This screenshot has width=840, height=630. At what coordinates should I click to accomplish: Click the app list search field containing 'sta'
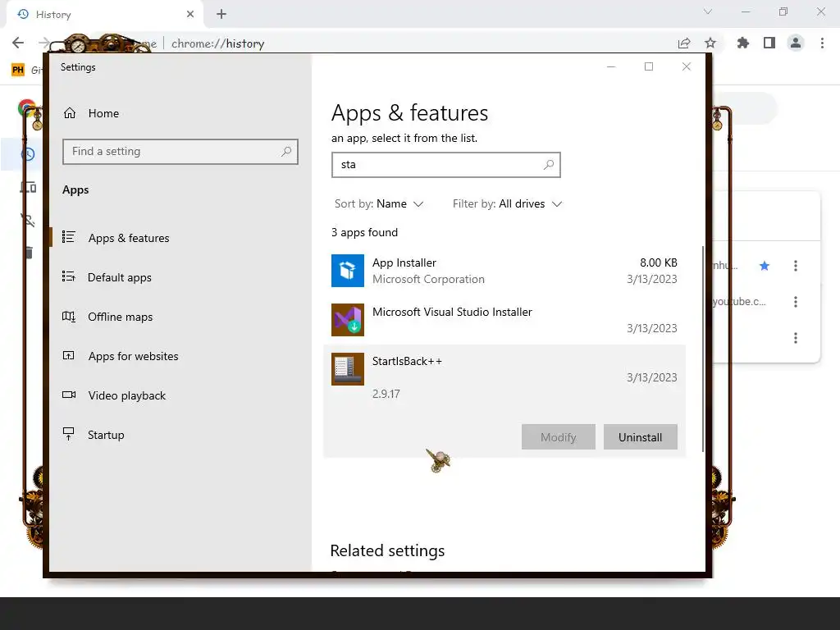(x=445, y=165)
